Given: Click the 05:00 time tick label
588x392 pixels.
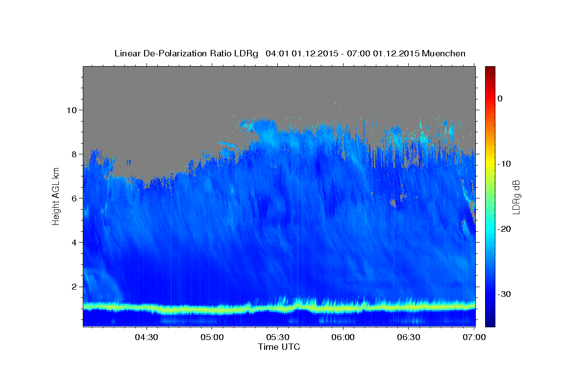Looking at the screenshot, I should (x=212, y=338).
